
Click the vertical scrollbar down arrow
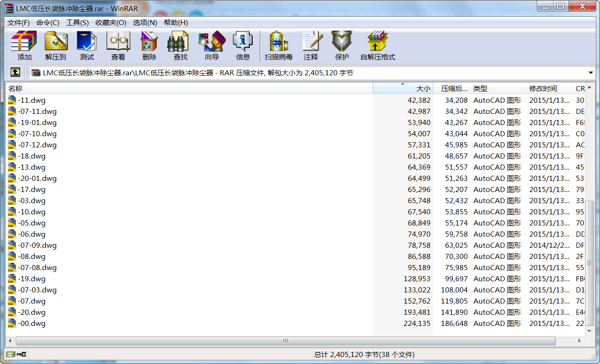[x=590, y=331]
